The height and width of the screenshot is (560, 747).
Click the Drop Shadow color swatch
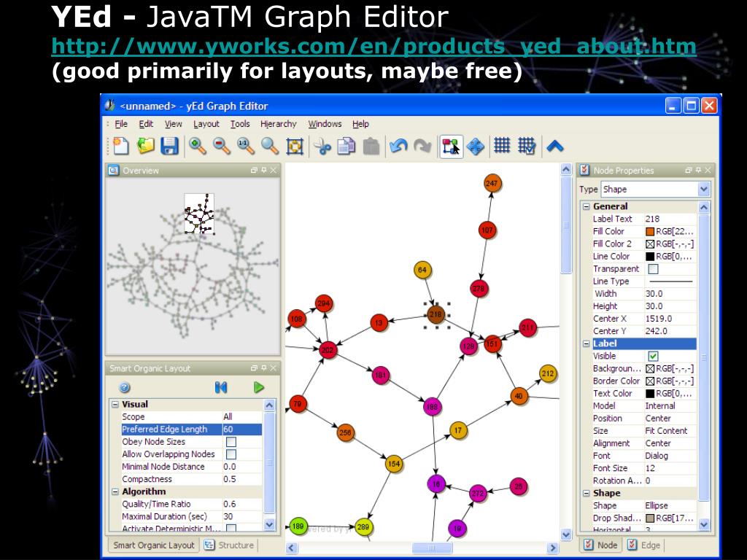(x=650, y=518)
